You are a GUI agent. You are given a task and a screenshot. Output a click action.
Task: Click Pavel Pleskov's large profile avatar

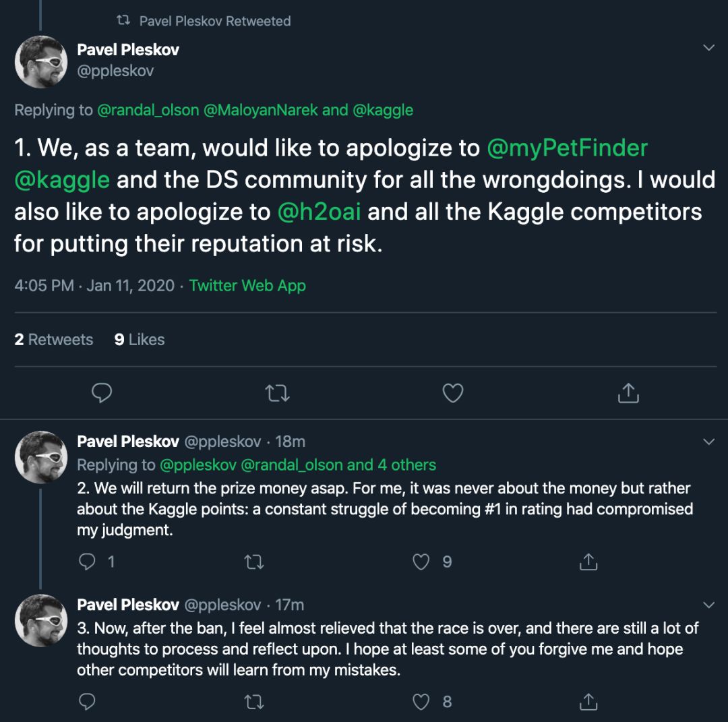click(x=41, y=62)
